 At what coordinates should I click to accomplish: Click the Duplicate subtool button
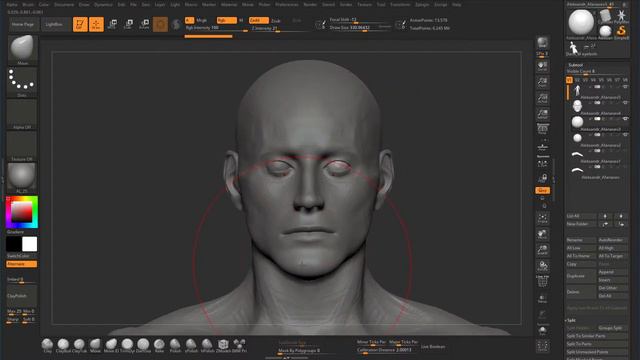[581, 276]
